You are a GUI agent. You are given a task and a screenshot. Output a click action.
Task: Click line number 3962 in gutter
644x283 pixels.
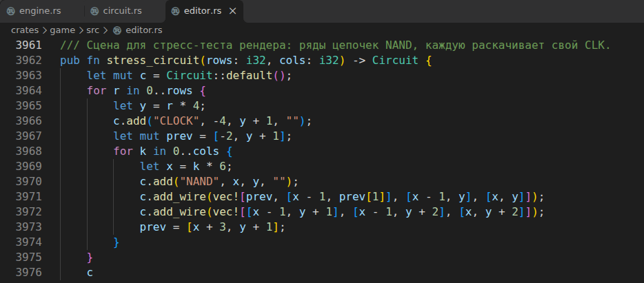(x=28, y=61)
